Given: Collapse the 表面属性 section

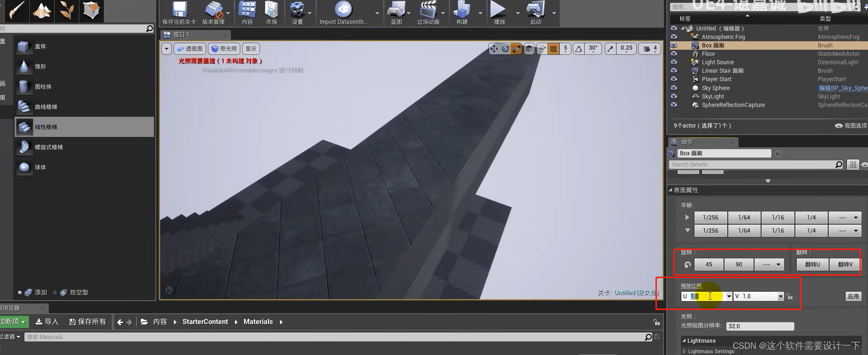Looking at the screenshot, I should (x=670, y=190).
